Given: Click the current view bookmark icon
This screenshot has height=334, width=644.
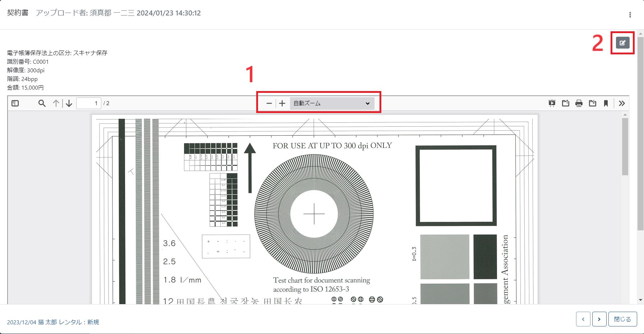Looking at the screenshot, I should pyautogui.click(x=606, y=103).
